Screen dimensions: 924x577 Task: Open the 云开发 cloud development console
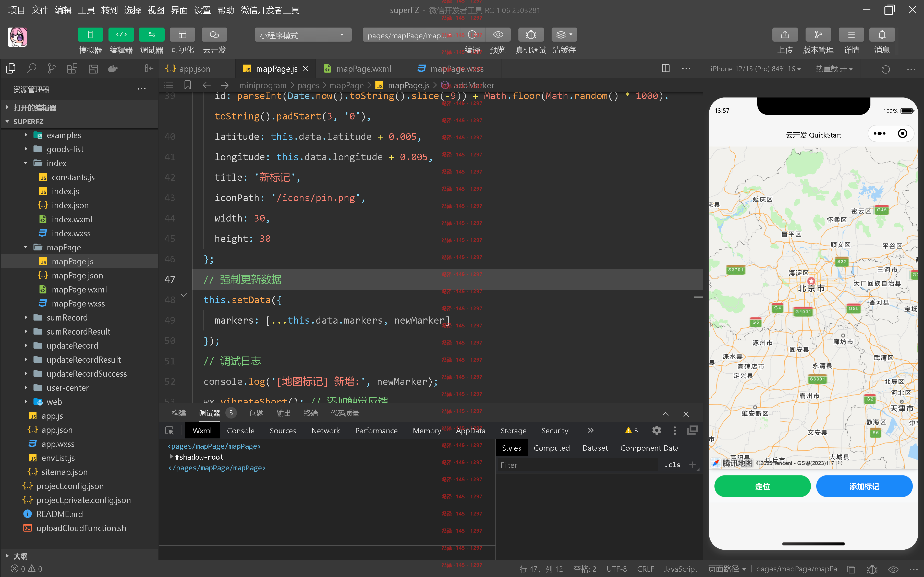[x=214, y=35]
